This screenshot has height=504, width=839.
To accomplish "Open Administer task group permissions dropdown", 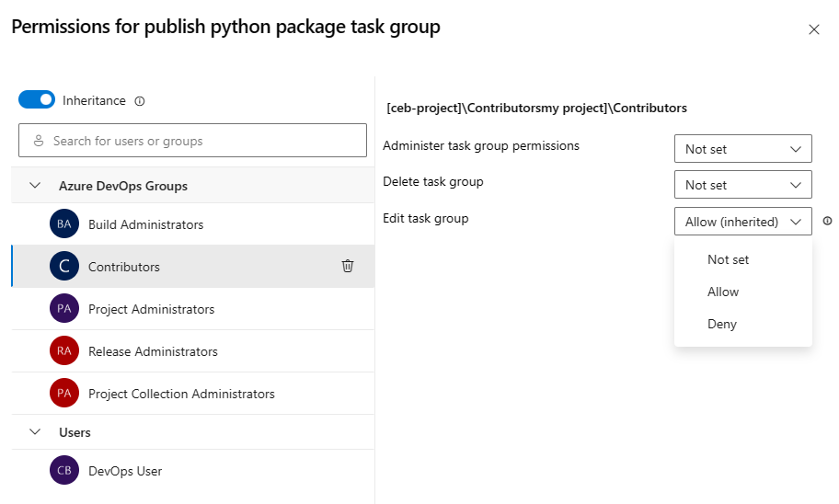I will click(742, 149).
